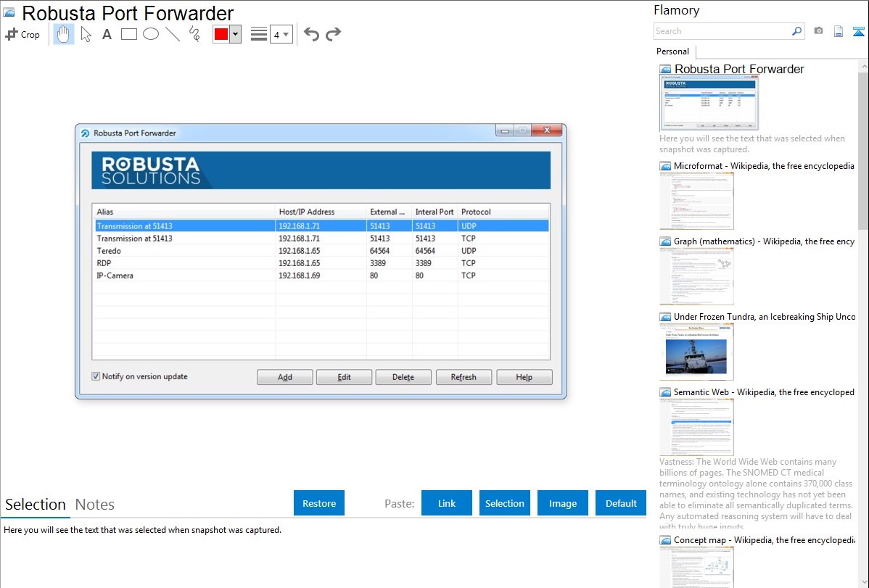
Task: Click the Edit button in Robusta window
Action: click(344, 377)
